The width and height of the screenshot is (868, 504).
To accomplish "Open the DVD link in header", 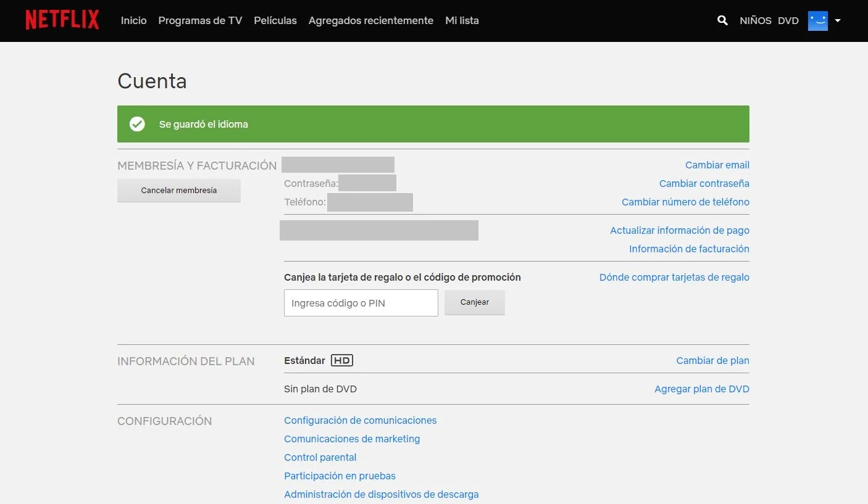I will click(788, 20).
